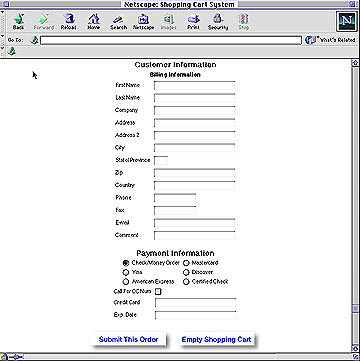Viewport: 360px width, 361px height.
Task: Click the vertical scrollbar thumb
Action: [x=355, y=307]
